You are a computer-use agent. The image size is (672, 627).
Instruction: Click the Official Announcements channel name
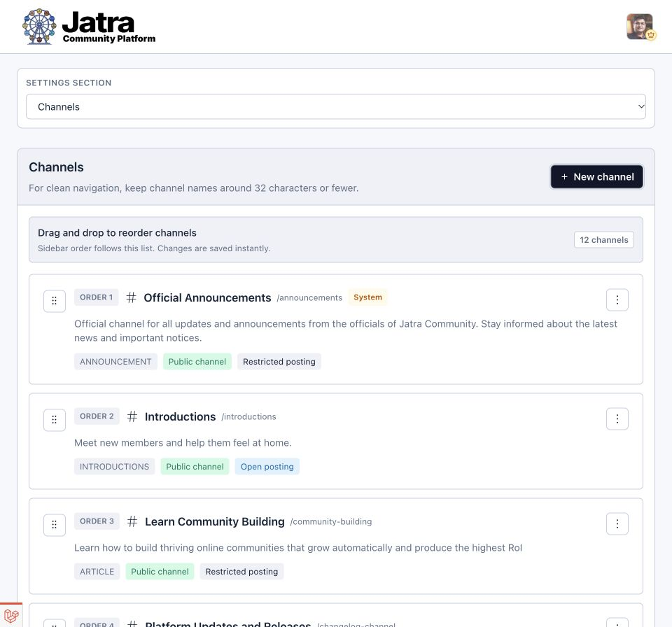207,298
